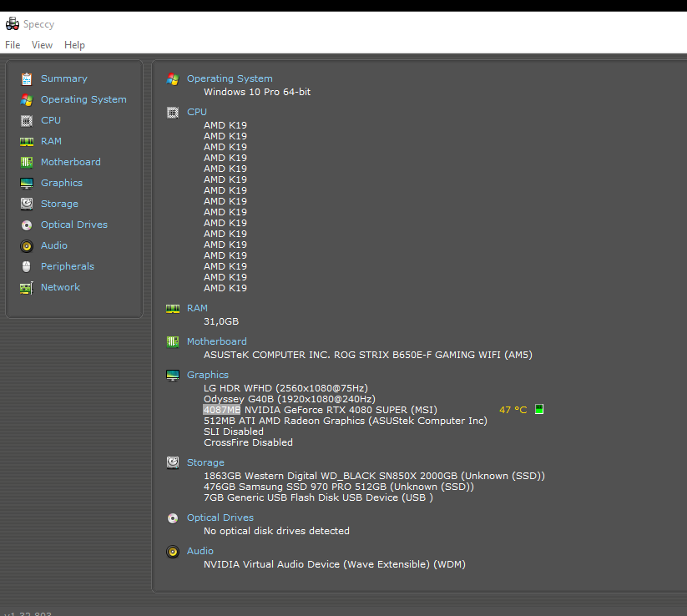Open RAM section from sidebar

click(51, 141)
